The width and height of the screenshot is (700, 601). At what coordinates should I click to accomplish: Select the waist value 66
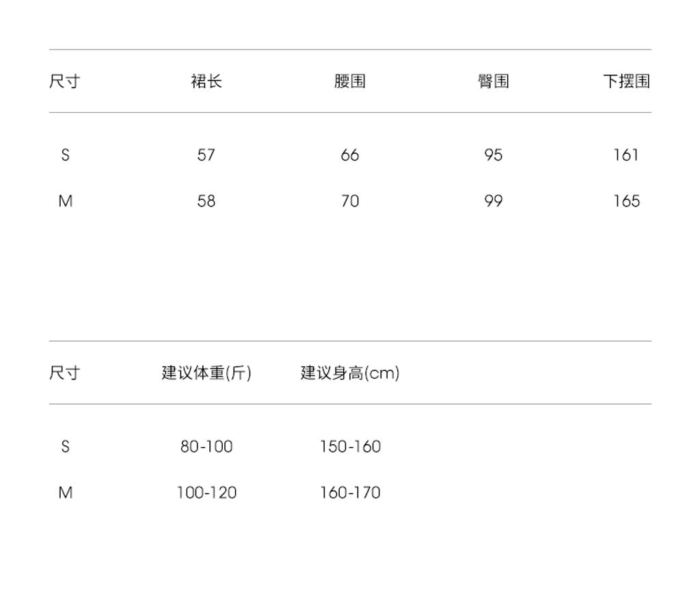click(x=349, y=155)
